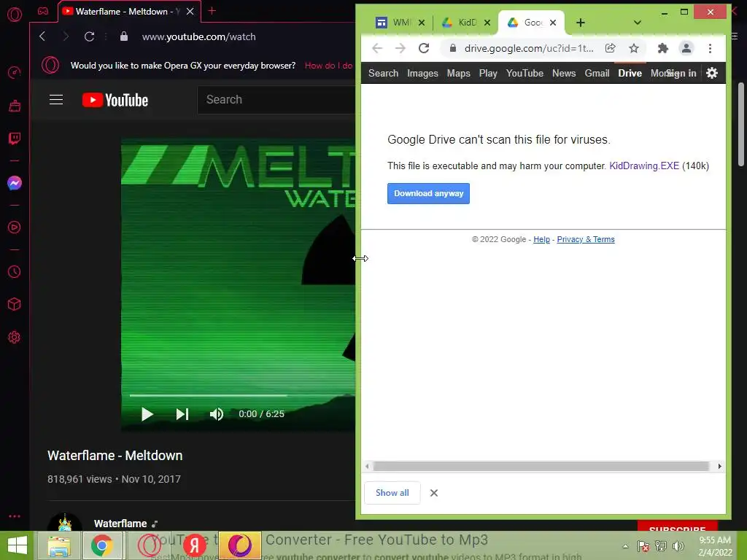Open Settings gear in Opera sidebar
The height and width of the screenshot is (560, 747).
pos(15,337)
